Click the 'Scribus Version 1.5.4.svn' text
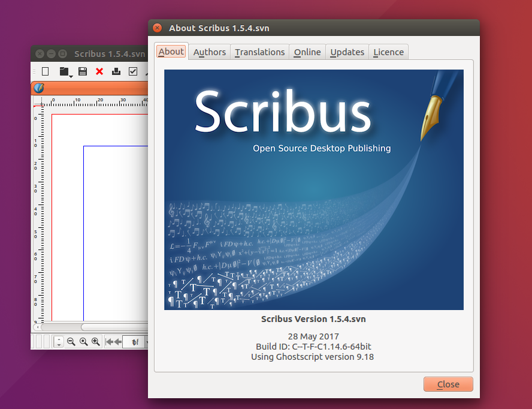Screen dimensions: 532x409 point(313,319)
